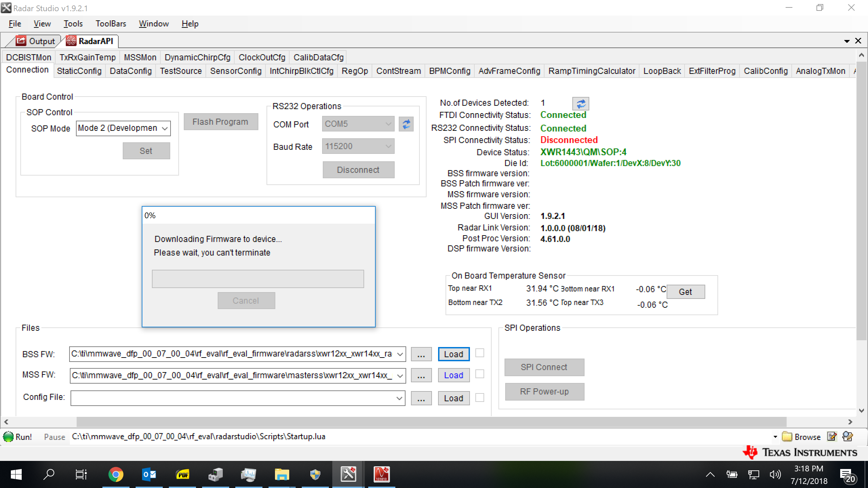Open the COM Port dropdown
Screen dimensions: 868x488
[388, 124]
